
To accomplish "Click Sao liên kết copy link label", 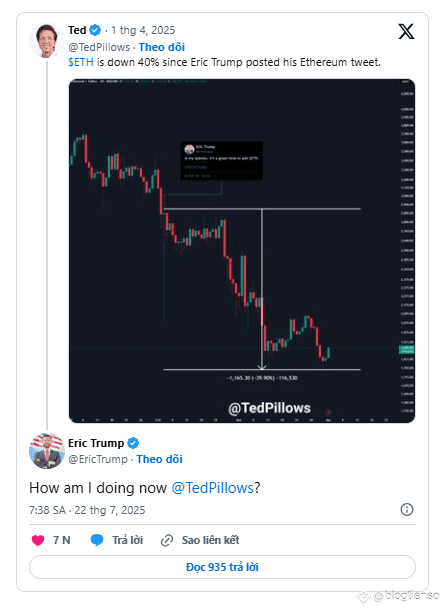I will (210, 540).
